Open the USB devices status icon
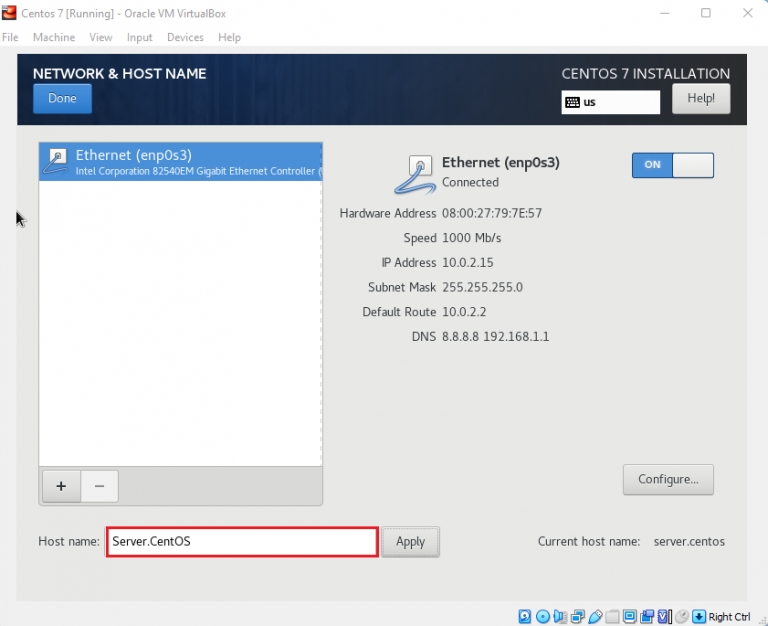Viewport: 768px width, 626px height. click(595, 616)
